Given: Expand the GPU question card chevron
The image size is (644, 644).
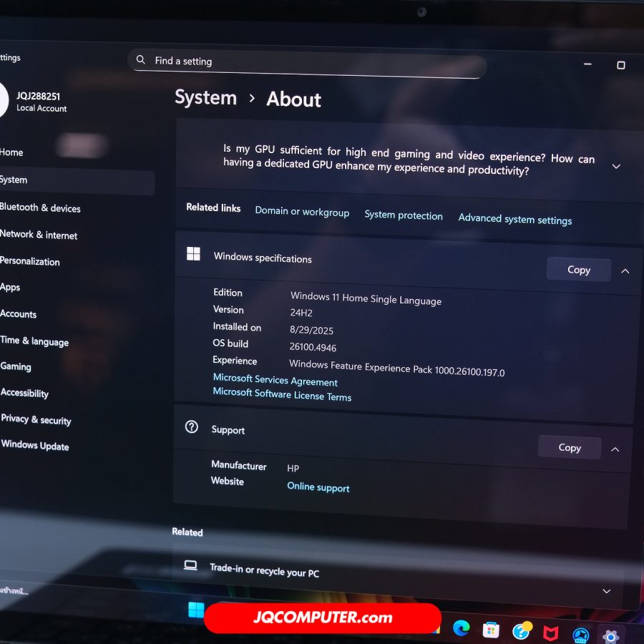Looking at the screenshot, I should click(616, 166).
